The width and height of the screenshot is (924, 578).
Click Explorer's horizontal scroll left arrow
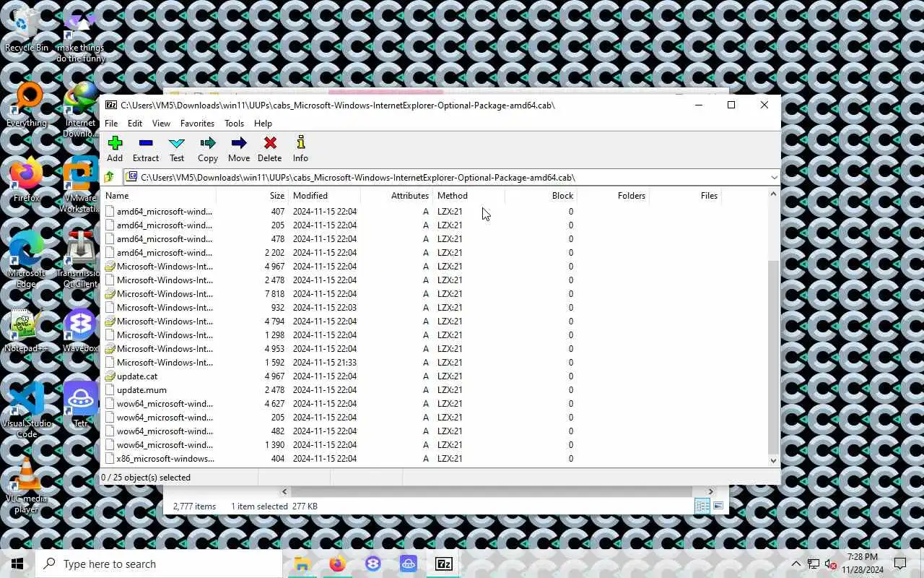tap(284, 491)
